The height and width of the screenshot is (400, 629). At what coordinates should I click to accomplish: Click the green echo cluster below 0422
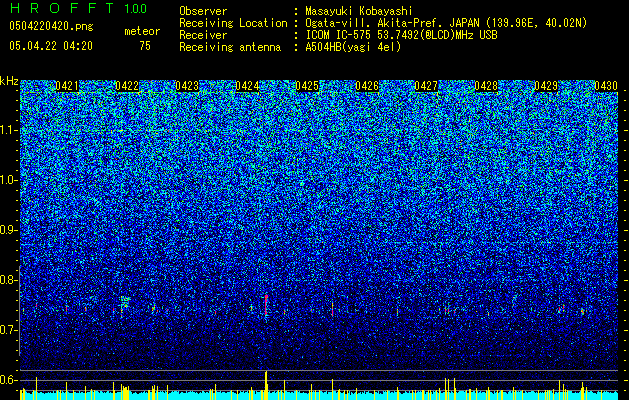click(125, 302)
